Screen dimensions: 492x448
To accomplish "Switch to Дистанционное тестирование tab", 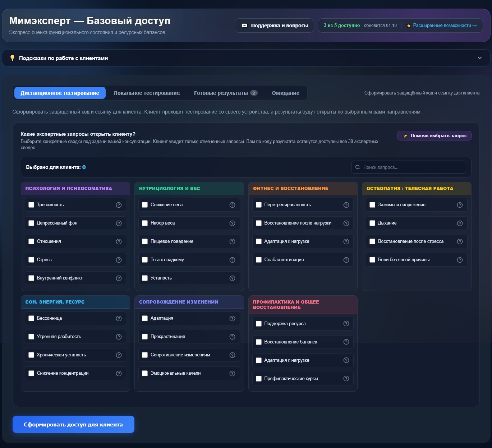I will click(x=60, y=93).
